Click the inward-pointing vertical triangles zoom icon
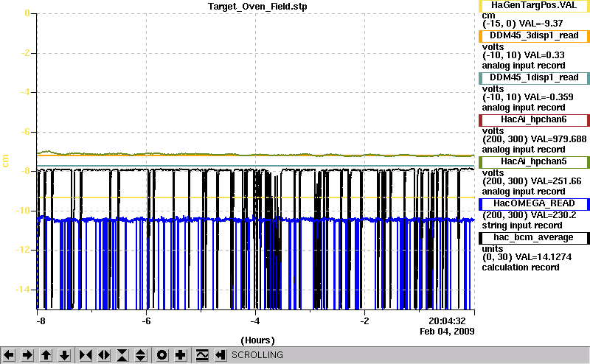 click(122, 355)
